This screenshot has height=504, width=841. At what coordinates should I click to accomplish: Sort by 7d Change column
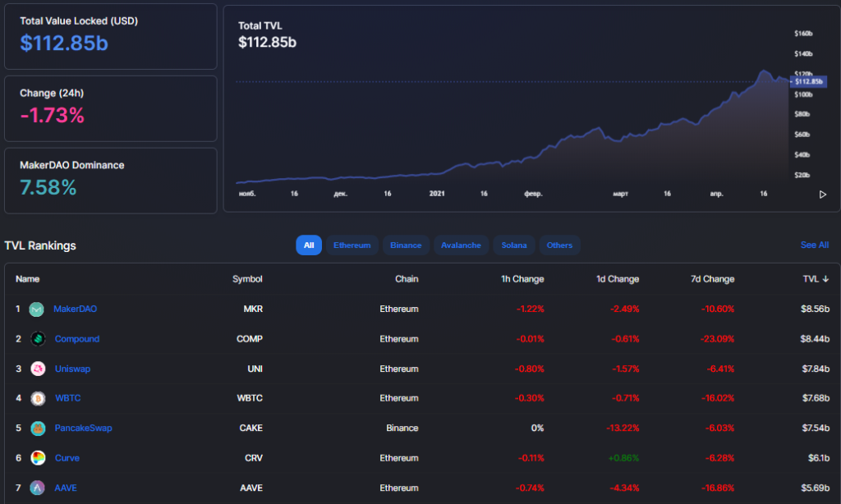(x=712, y=279)
